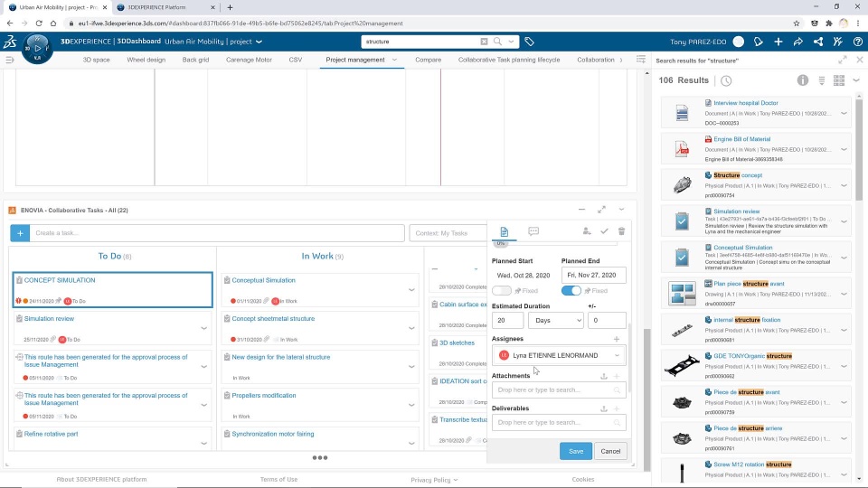The width and height of the screenshot is (868, 488).
Task: Switch to Wheel design tab
Action: pyautogui.click(x=146, y=60)
